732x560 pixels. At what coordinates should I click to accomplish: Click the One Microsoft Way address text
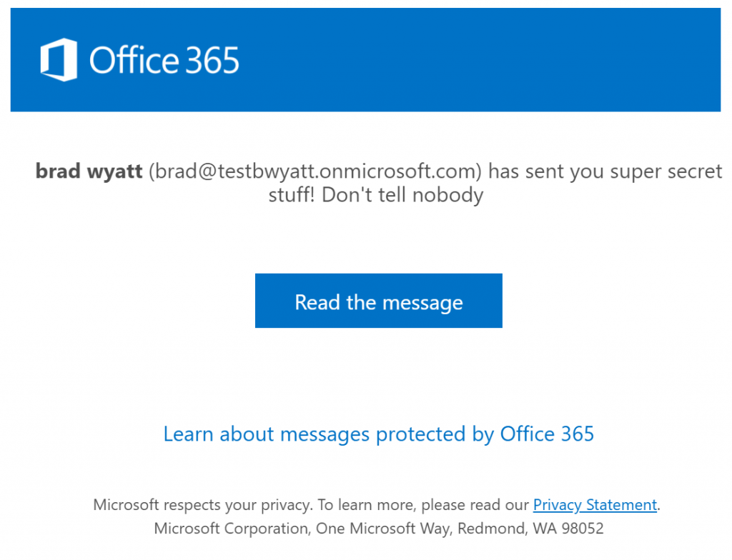point(383,529)
